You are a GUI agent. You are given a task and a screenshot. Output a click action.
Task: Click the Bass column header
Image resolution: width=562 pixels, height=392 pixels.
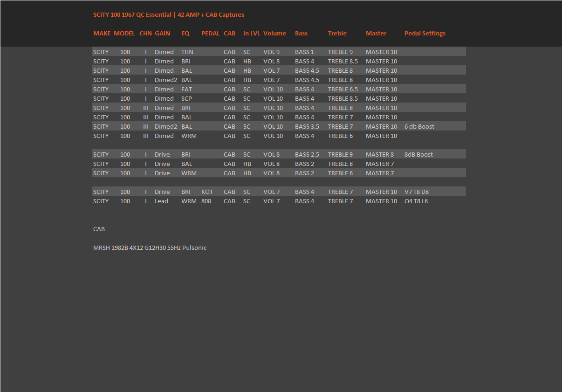pos(302,33)
